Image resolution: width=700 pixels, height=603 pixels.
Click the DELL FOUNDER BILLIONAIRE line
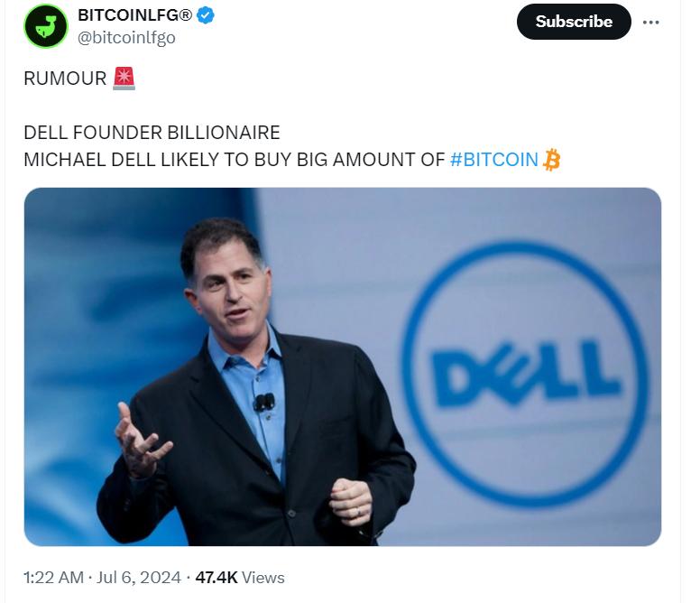point(152,133)
